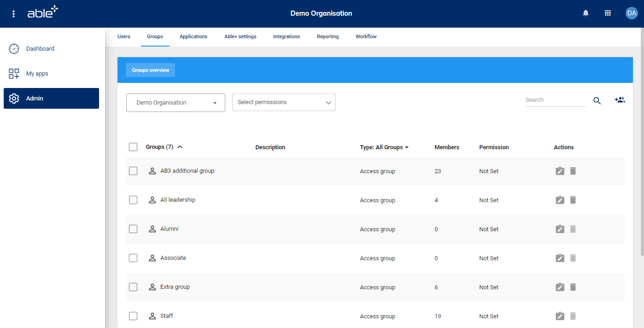Tick the select-all groups checkbox
Screen dimensions: 644x328
[x=133, y=147]
